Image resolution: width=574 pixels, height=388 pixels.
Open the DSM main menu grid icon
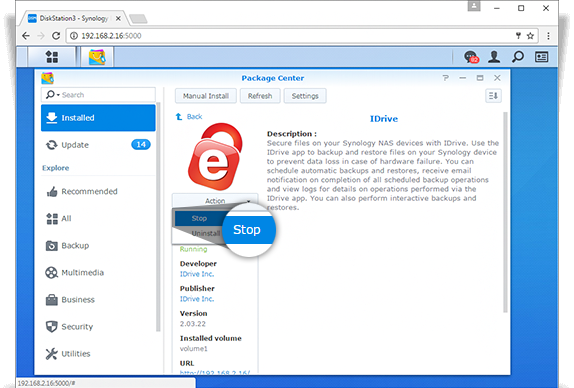point(52,57)
